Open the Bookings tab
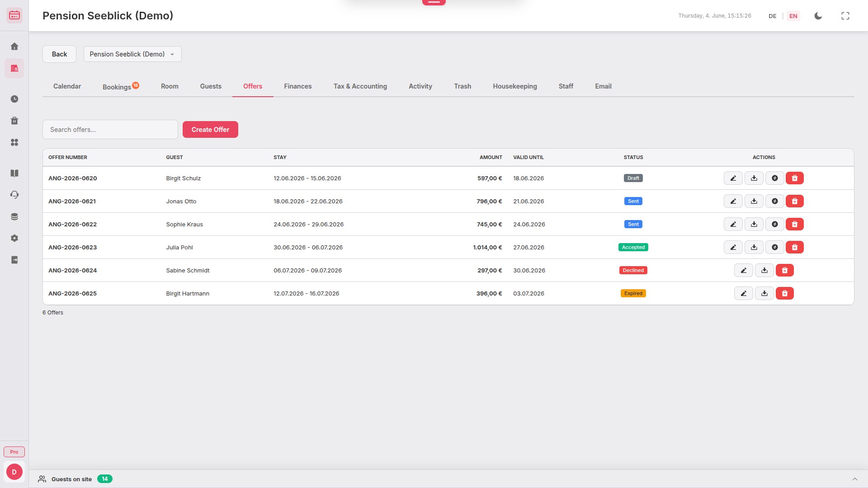Screen dimensions: 868x488 (121, 86)
